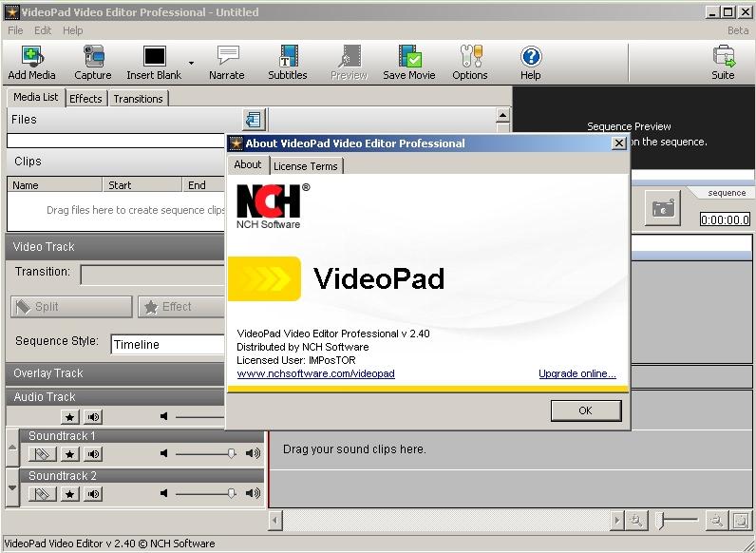Open the Capture tool

pos(93,56)
